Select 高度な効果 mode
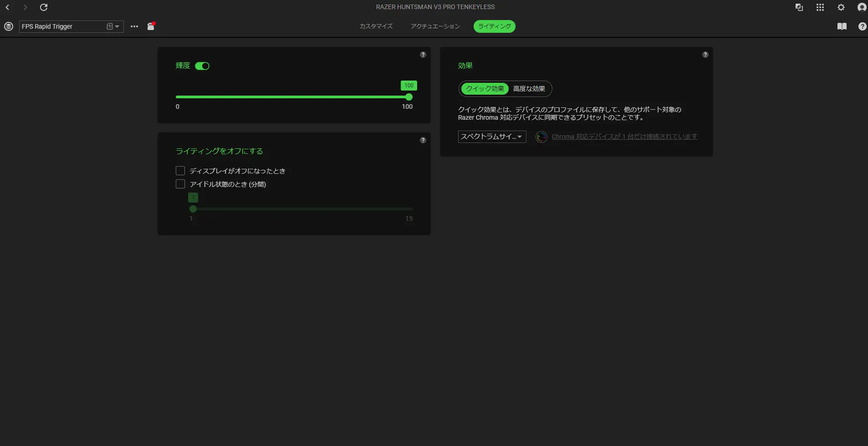Image resolution: width=868 pixels, height=446 pixels. (x=529, y=89)
